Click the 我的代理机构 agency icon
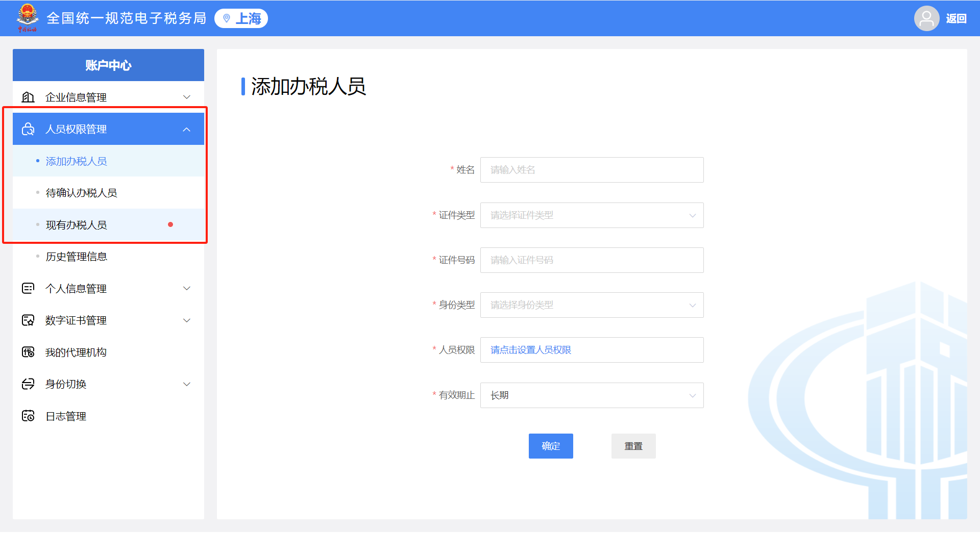 pyautogui.click(x=28, y=352)
